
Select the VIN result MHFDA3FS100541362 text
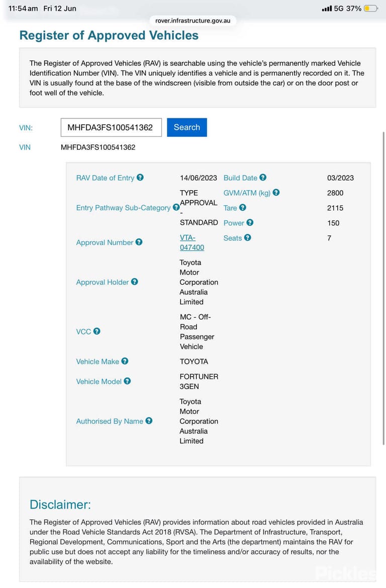[98, 147]
